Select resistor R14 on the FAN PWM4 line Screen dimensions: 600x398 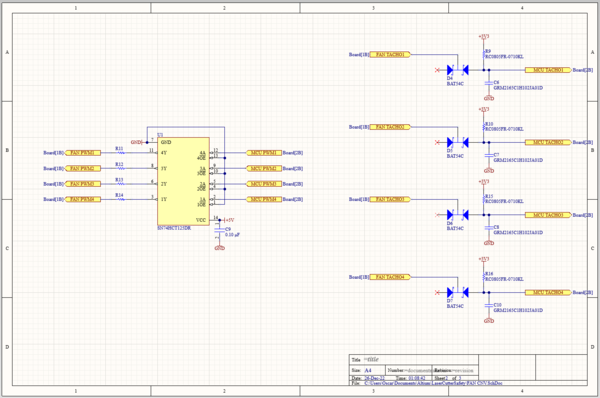point(121,199)
